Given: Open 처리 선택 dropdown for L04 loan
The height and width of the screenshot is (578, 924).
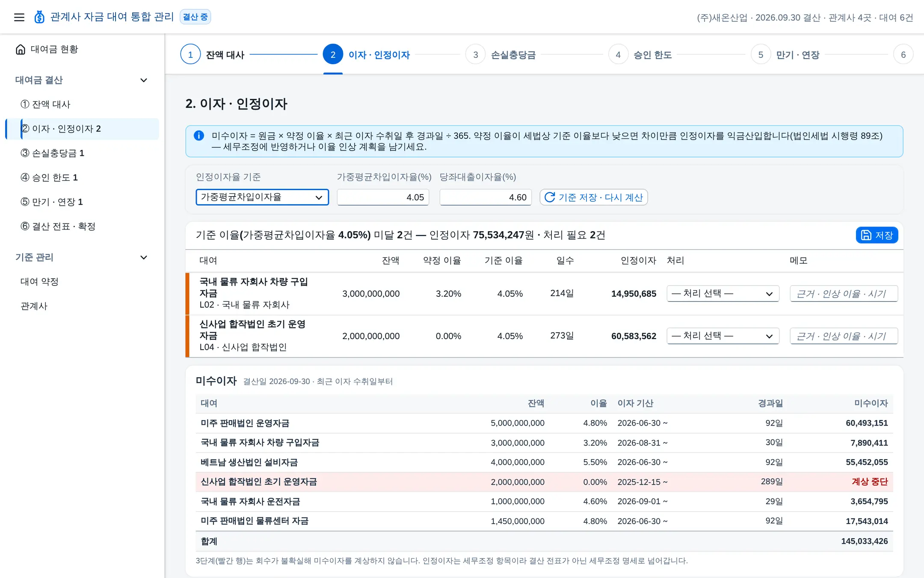Looking at the screenshot, I should [723, 336].
